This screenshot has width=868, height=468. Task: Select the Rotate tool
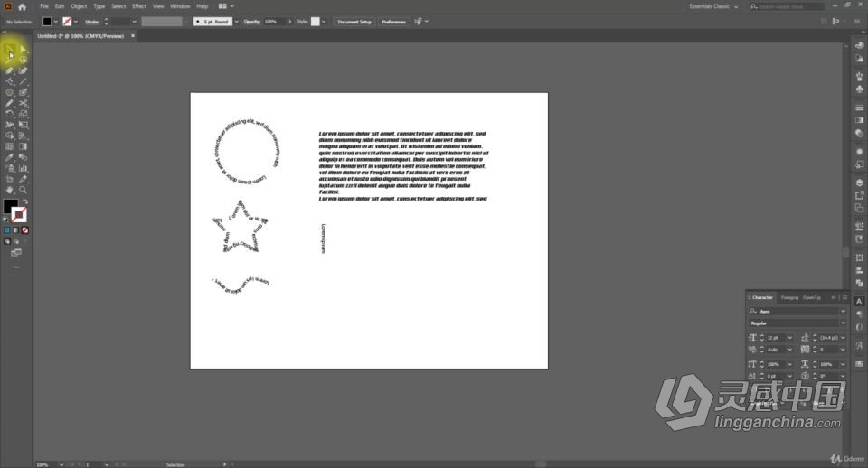point(9,114)
